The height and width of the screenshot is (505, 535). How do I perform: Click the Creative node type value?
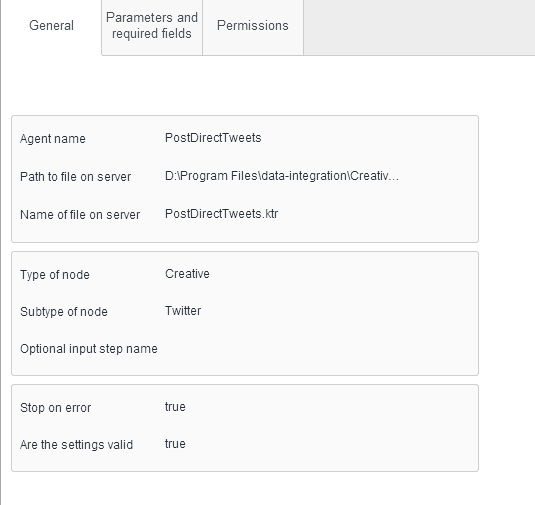point(187,274)
